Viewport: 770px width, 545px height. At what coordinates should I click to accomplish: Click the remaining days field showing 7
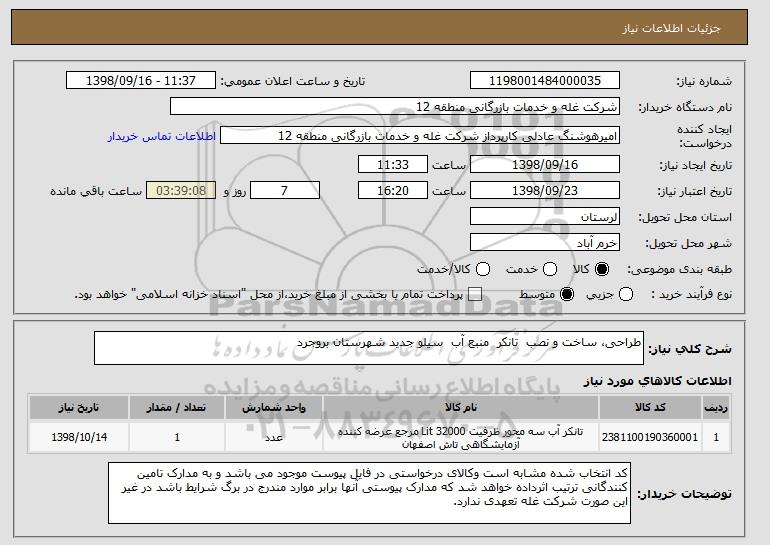pos(285,191)
